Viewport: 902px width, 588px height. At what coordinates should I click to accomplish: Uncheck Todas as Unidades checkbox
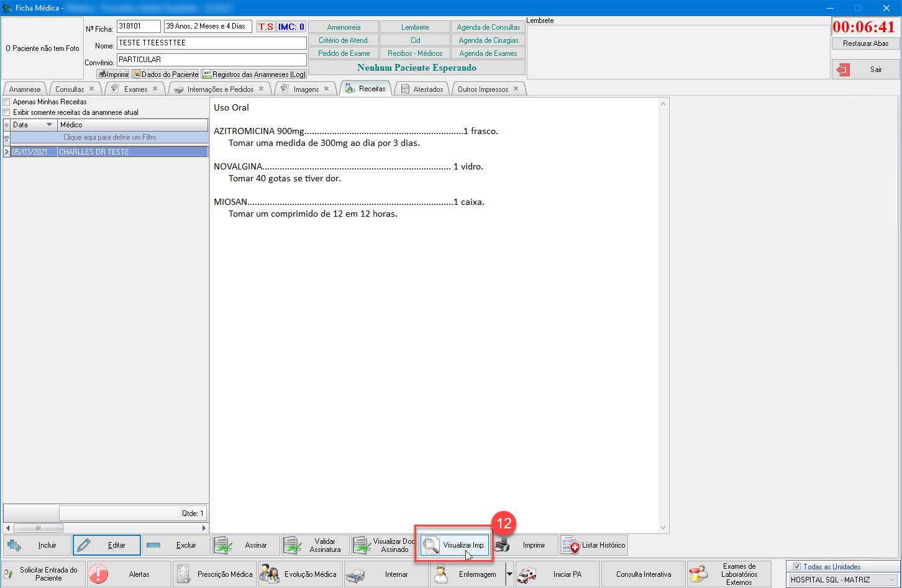pos(797,566)
